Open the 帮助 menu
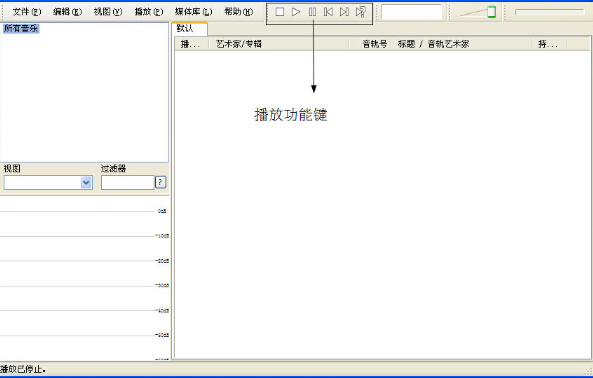This screenshot has height=378, width=593. [x=238, y=12]
